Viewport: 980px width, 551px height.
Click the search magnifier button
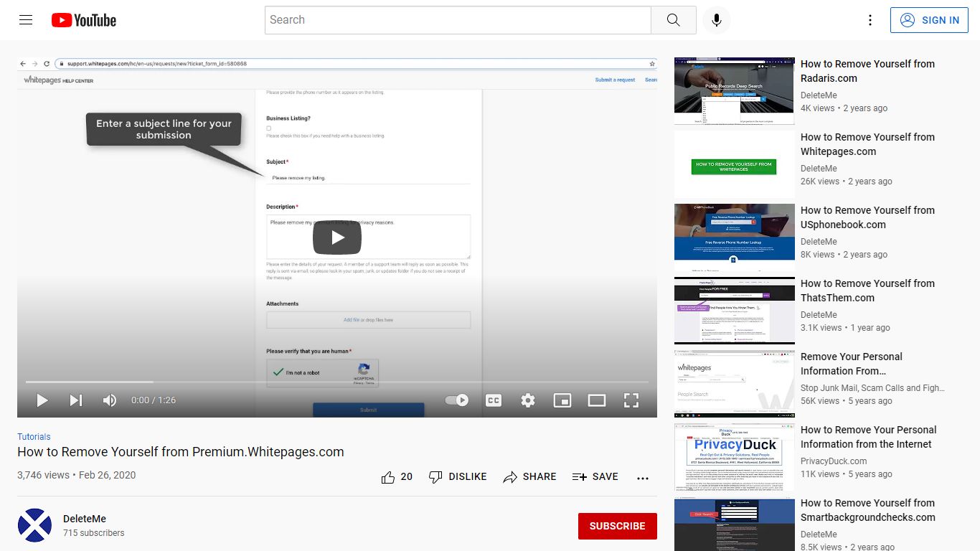pyautogui.click(x=673, y=20)
